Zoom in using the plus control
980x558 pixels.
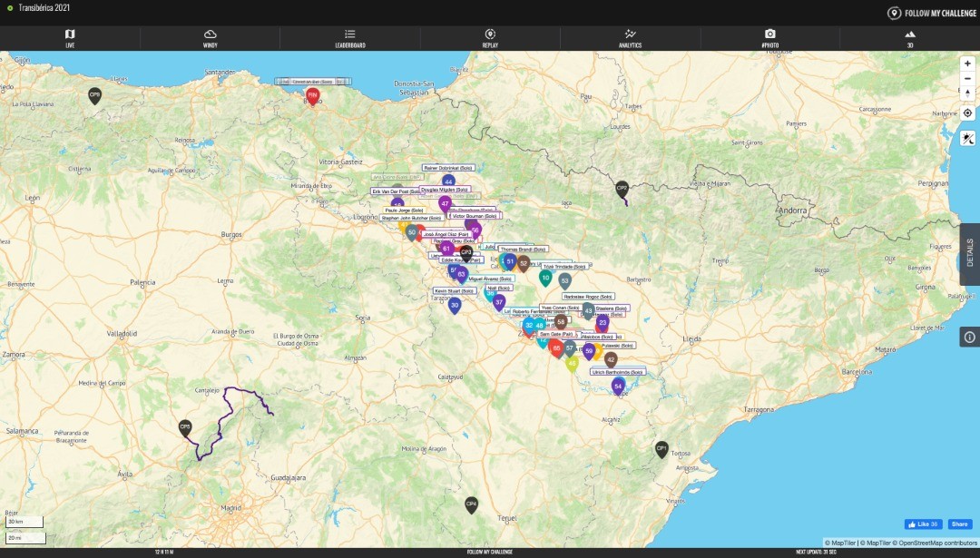tap(966, 63)
